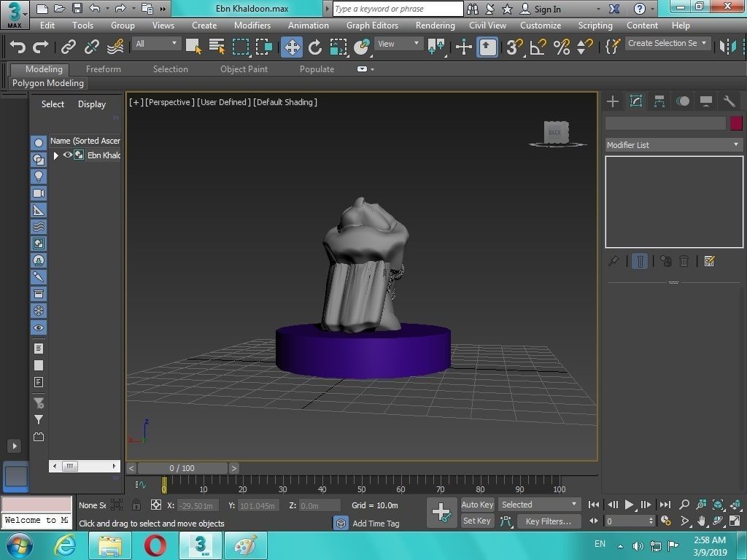Toggle Window/Crossing selection mode

click(264, 47)
